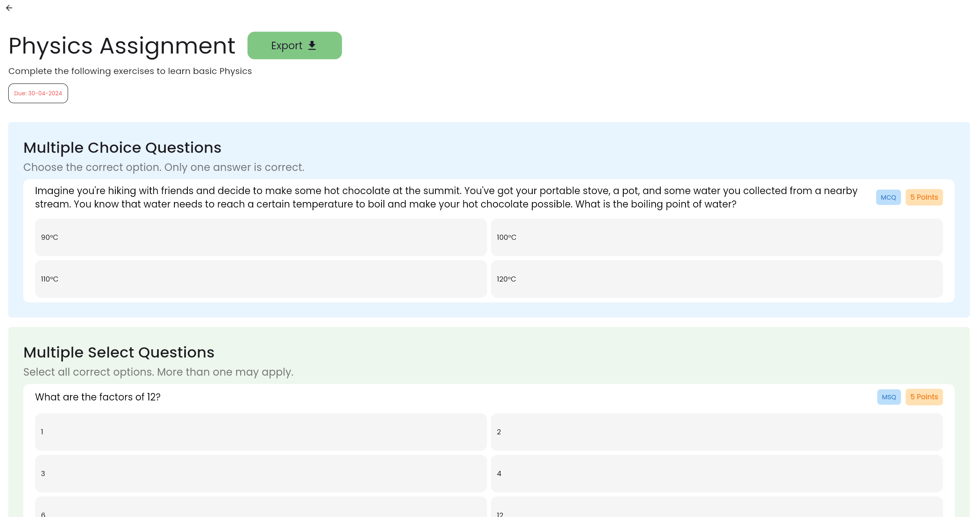
Task: Select the 120°C answer option
Action: point(716,279)
